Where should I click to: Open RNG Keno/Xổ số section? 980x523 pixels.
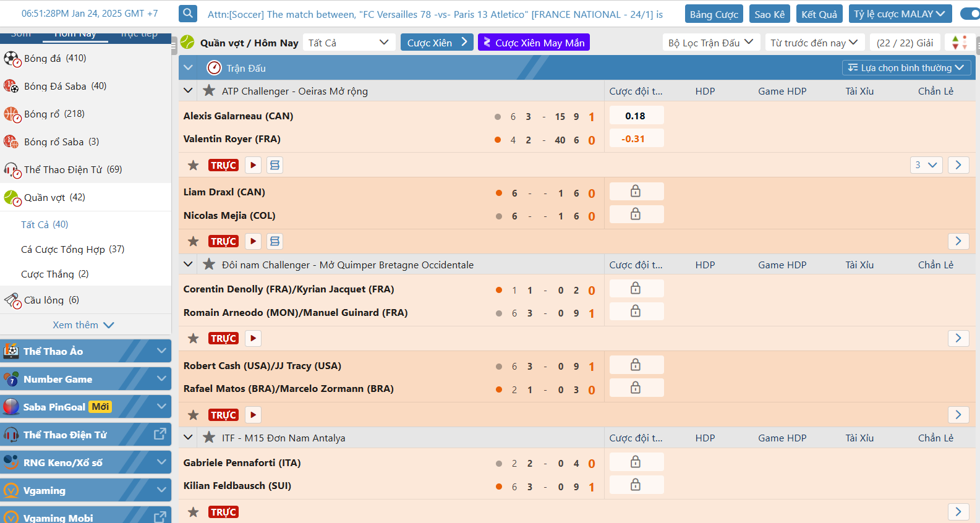coord(85,462)
